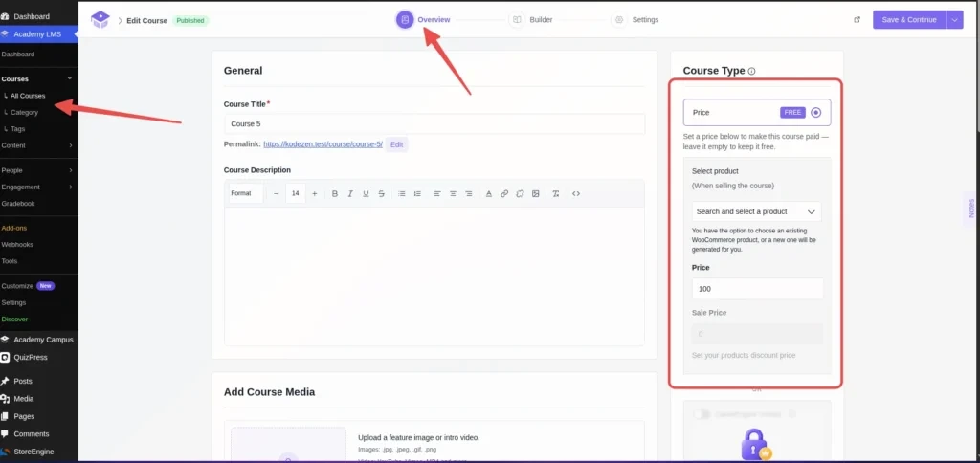Open the Search and select a product dropdown
Viewport: 980px width, 463px height.
point(756,211)
